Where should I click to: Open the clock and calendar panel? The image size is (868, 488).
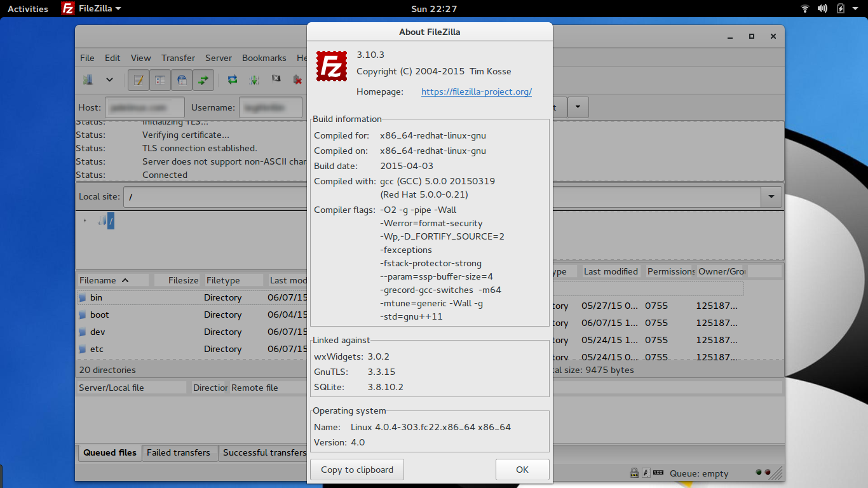433,8
